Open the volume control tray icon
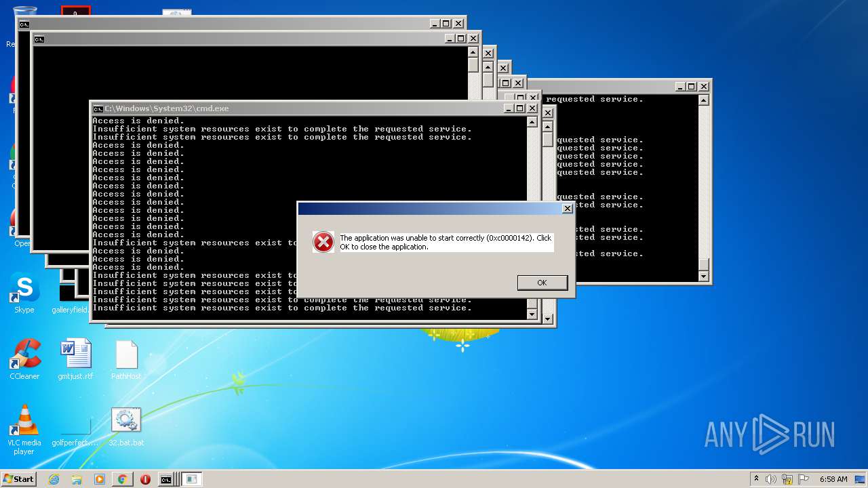Image resolution: width=868 pixels, height=488 pixels. [771, 479]
